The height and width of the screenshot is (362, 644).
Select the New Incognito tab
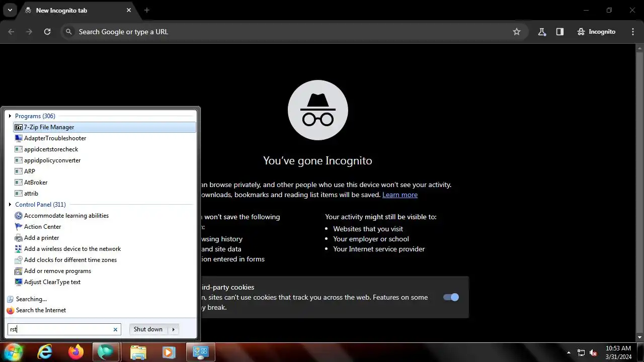click(78, 11)
